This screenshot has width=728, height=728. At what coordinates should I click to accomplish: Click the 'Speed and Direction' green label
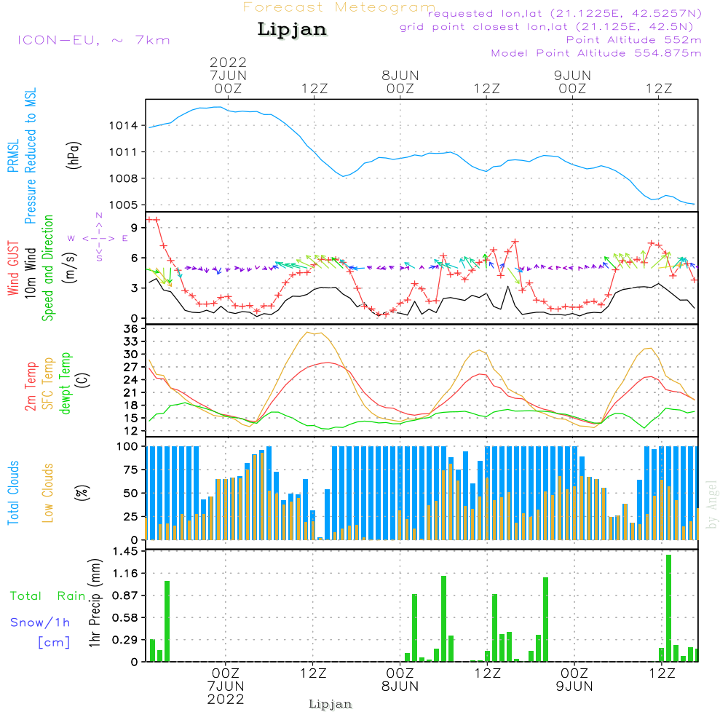click(48, 268)
